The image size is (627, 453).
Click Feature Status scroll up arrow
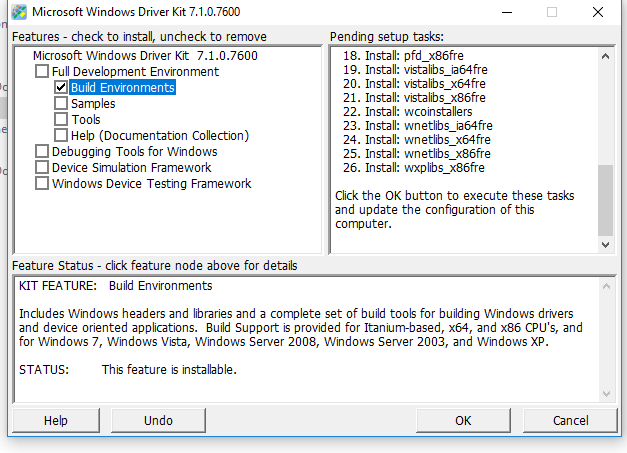pyautogui.click(x=606, y=286)
